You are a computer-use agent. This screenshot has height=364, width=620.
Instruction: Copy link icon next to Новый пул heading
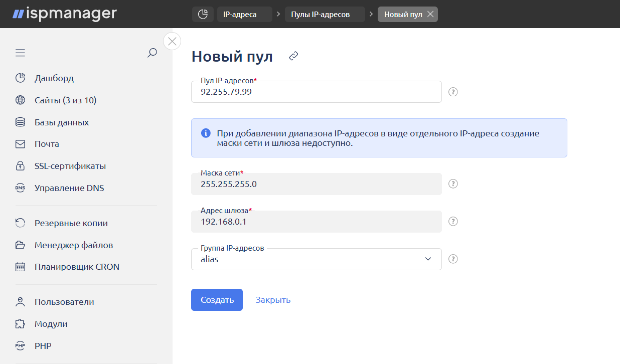pyautogui.click(x=294, y=57)
